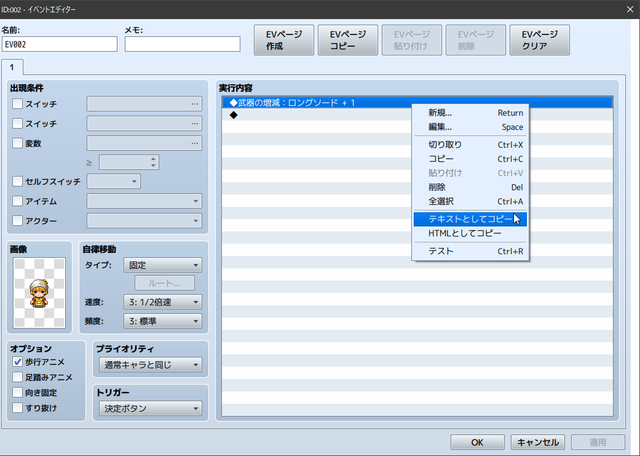Click the EVページ作成 button
The height and width of the screenshot is (456, 640).
[x=284, y=40]
